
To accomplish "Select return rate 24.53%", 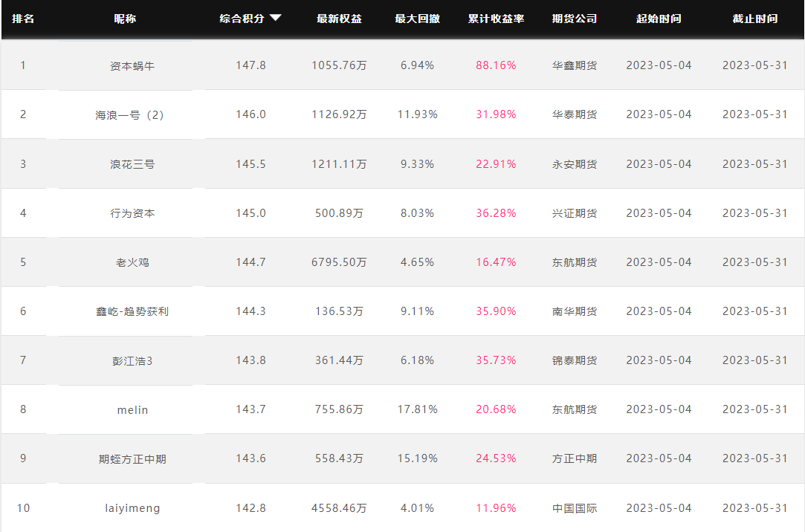I will tap(496, 458).
